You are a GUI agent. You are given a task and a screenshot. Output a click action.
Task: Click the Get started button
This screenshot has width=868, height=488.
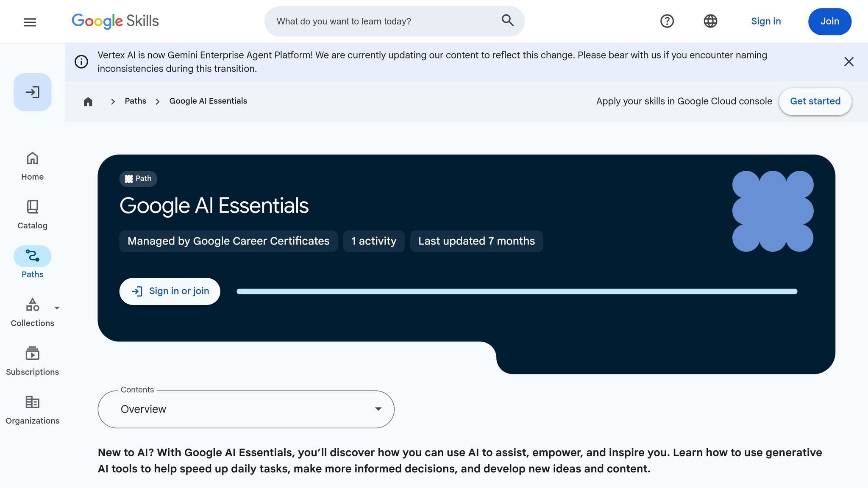tap(815, 102)
